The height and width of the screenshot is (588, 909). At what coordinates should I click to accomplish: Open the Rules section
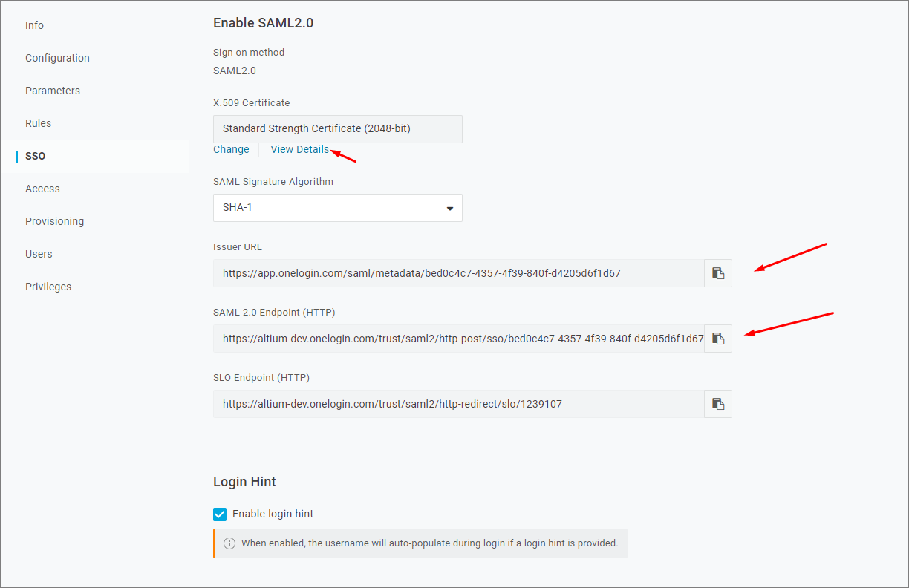pos(39,123)
